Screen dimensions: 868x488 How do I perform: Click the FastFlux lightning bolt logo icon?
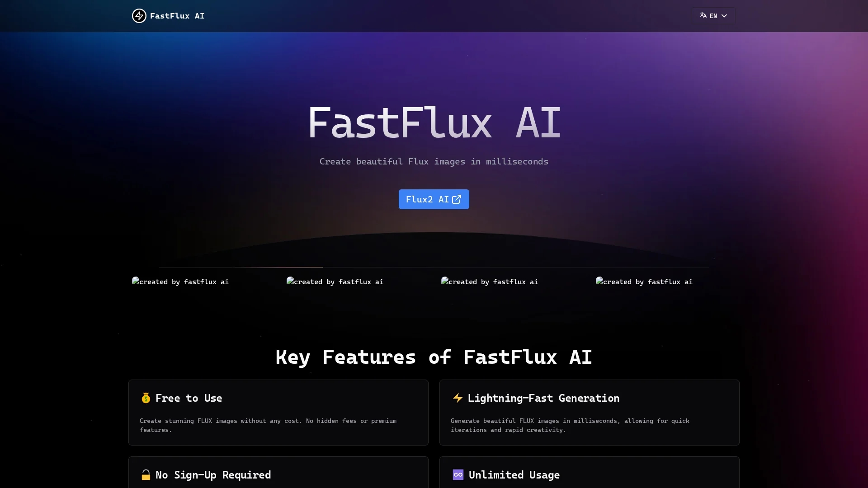point(139,16)
